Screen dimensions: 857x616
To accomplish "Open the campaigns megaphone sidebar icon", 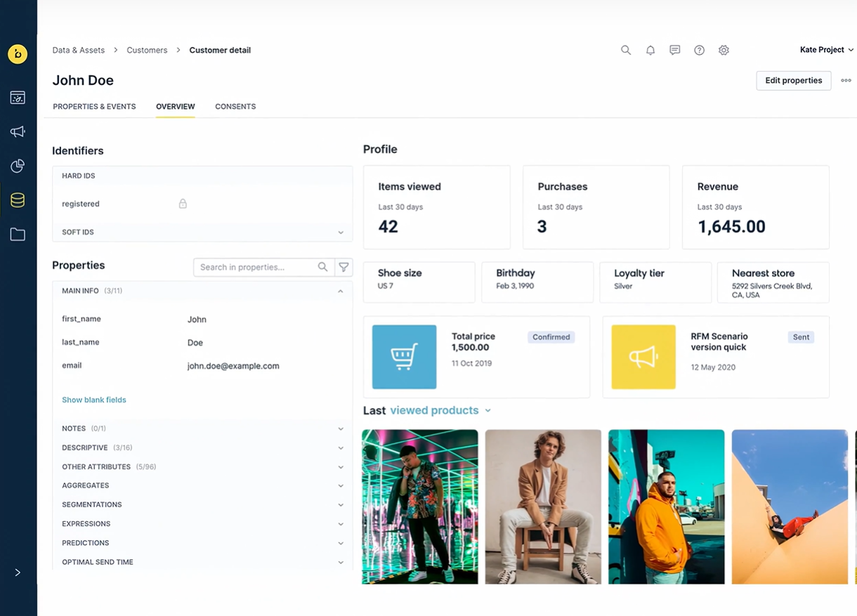I will click(x=18, y=131).
